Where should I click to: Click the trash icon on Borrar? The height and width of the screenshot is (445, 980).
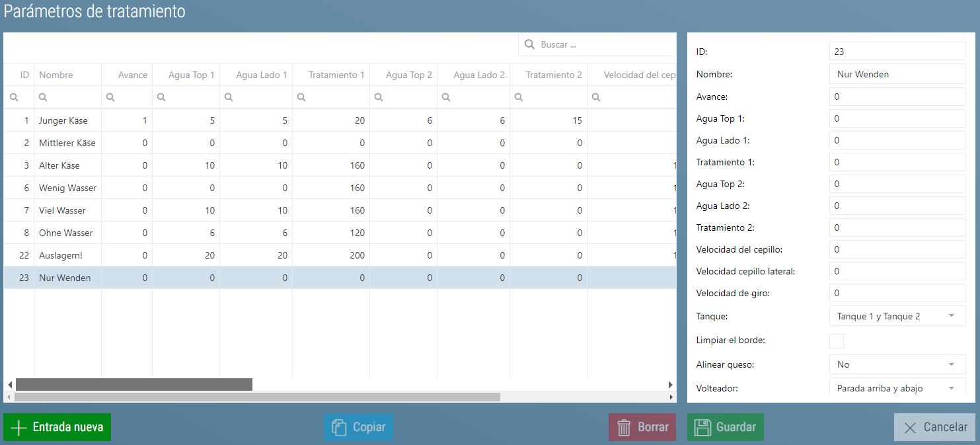tap(624, 427)
